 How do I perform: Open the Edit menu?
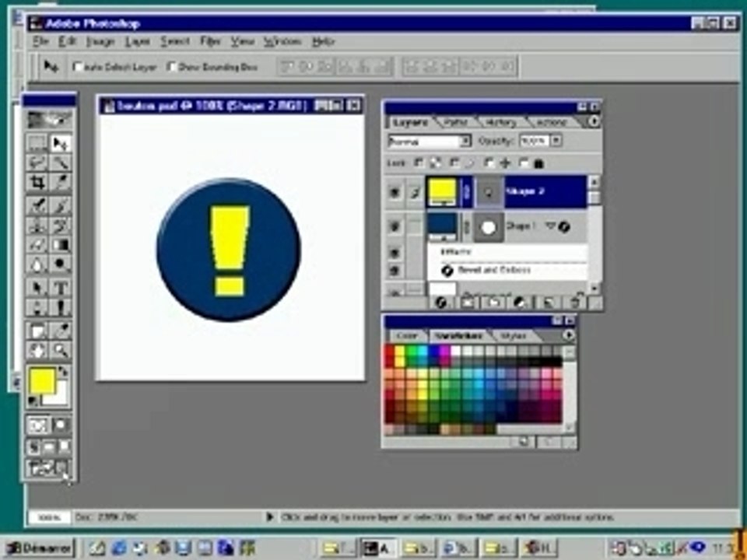pyautogui.click(x=68, y=42)
